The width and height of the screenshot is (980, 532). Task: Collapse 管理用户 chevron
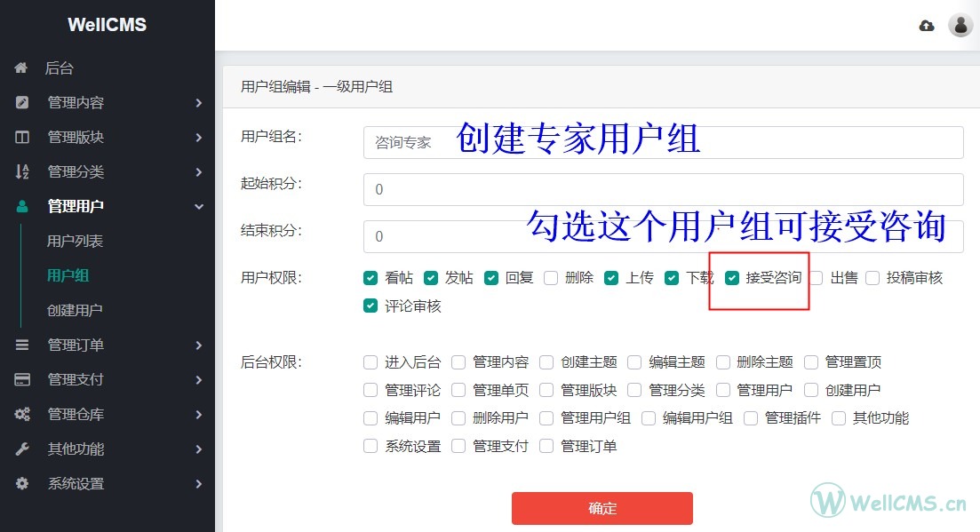pyautogui.click(x=199, y=206)
